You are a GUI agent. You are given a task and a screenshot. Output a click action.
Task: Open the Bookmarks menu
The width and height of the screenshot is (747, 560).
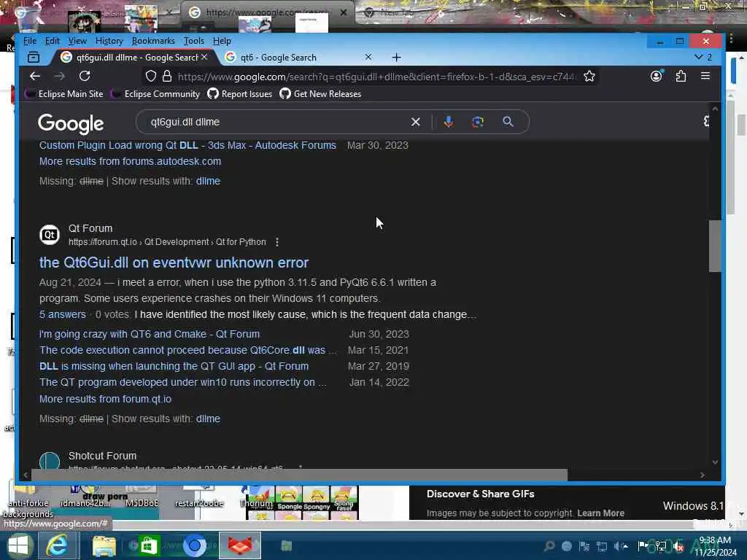[x=153, y=41]
